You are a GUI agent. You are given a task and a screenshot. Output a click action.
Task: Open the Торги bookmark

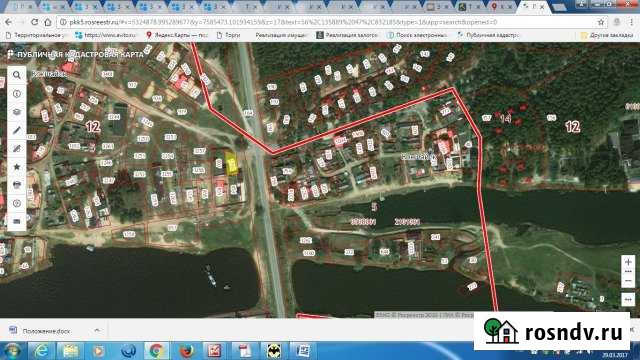[x=229, y=36]
